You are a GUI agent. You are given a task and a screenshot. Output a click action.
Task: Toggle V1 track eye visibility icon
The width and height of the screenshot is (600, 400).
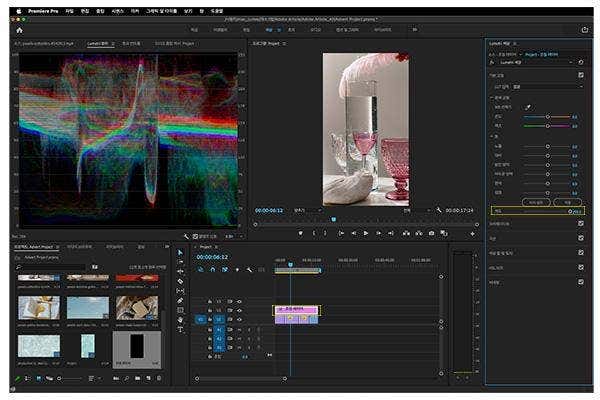point(239,319)
